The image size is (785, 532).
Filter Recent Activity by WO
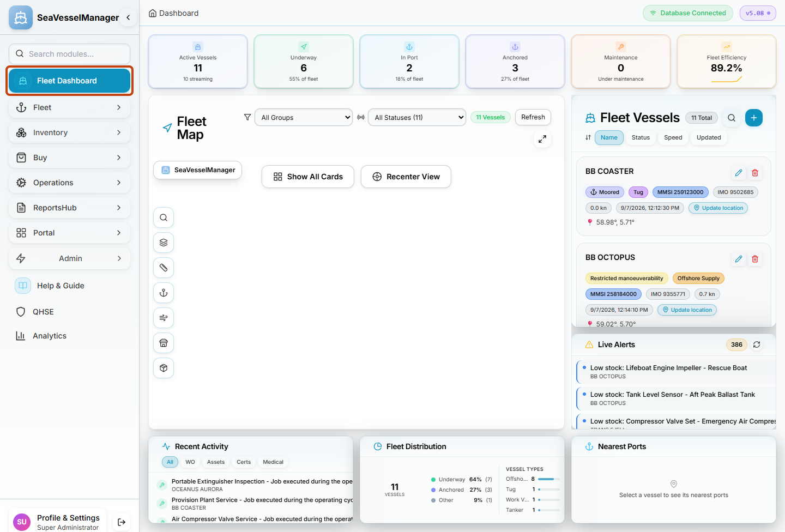(x=190, y=462)
